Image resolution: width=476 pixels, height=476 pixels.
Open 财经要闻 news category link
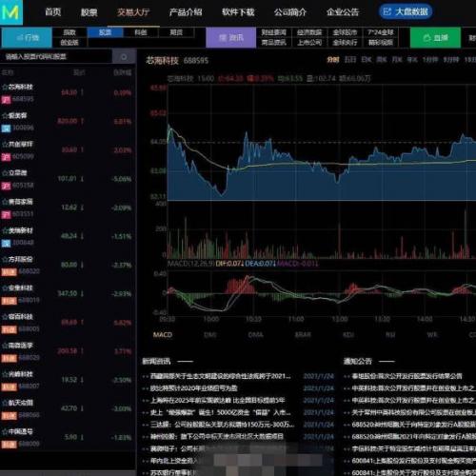click(273, 32)
